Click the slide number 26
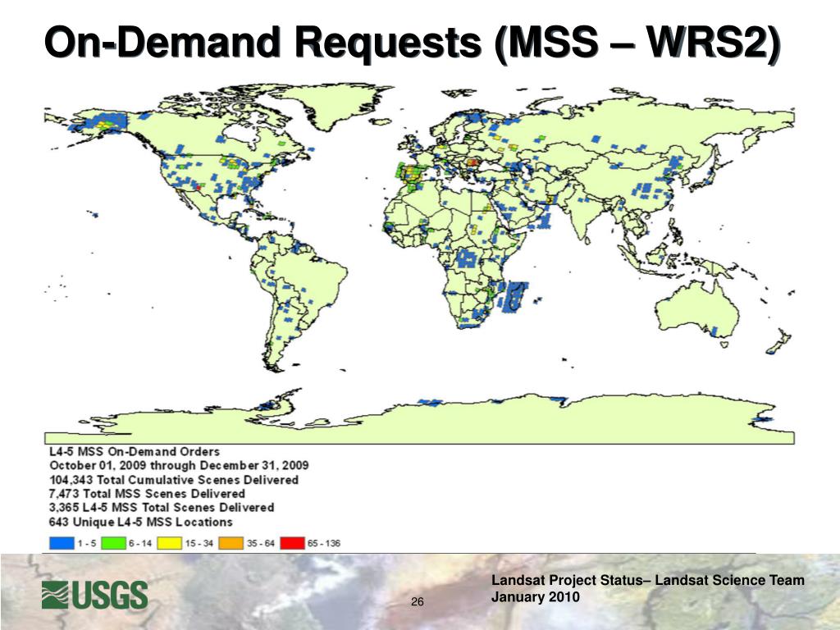This screenshot has width=840, height=630. [x=417, y=602]
